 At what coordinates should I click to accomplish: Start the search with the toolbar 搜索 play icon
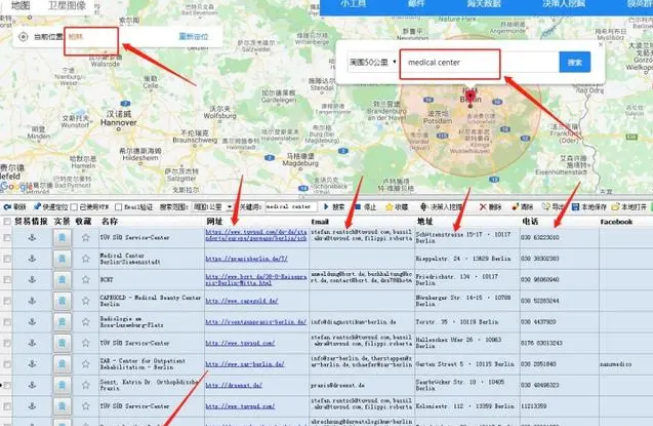326,207
